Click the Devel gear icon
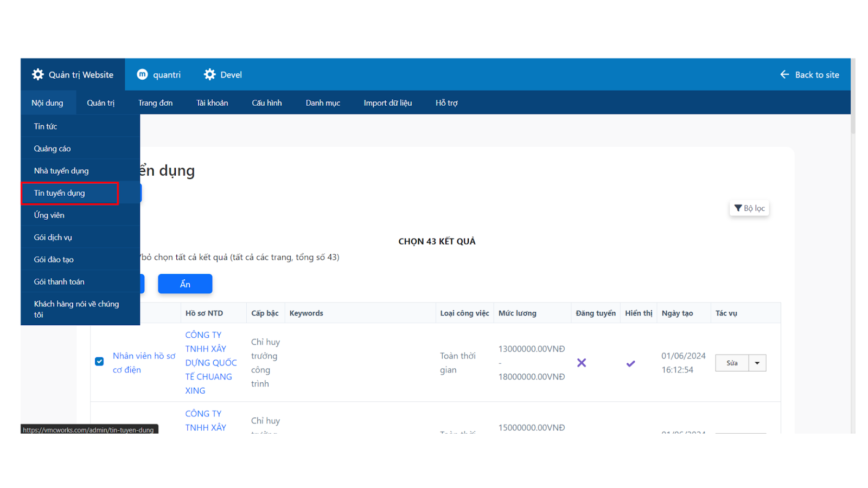Image resolution: width=868 pixels, height=488 pixels. 210,75
